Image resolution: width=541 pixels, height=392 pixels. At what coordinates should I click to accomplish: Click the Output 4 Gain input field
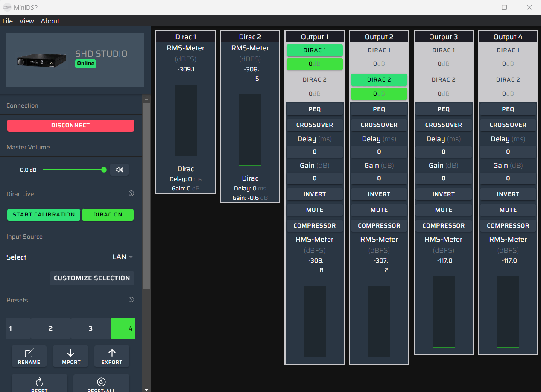pos(508,178)
